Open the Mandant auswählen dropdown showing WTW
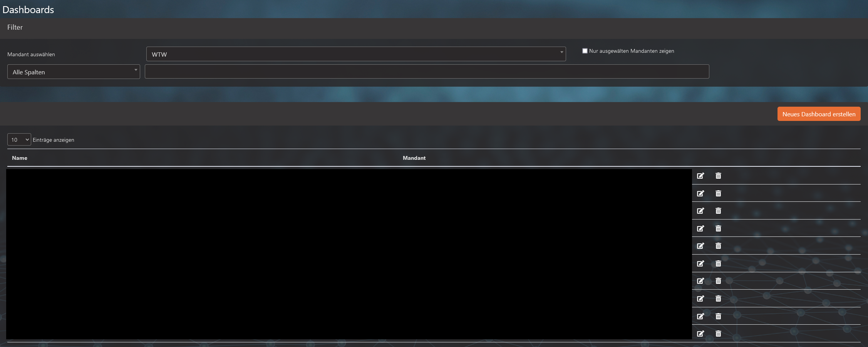Screen dimensions: 868x347 356,54
